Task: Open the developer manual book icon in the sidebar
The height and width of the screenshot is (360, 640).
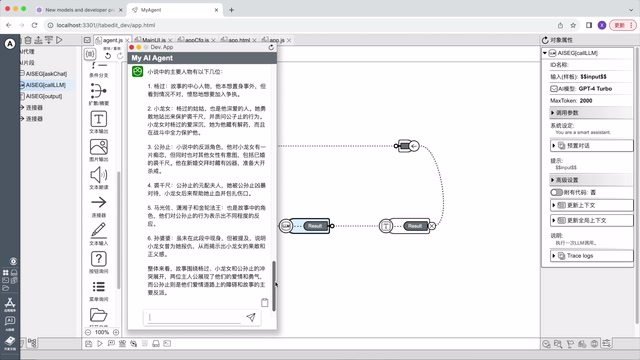Action: pyautogui.click(x=10, y=342)
